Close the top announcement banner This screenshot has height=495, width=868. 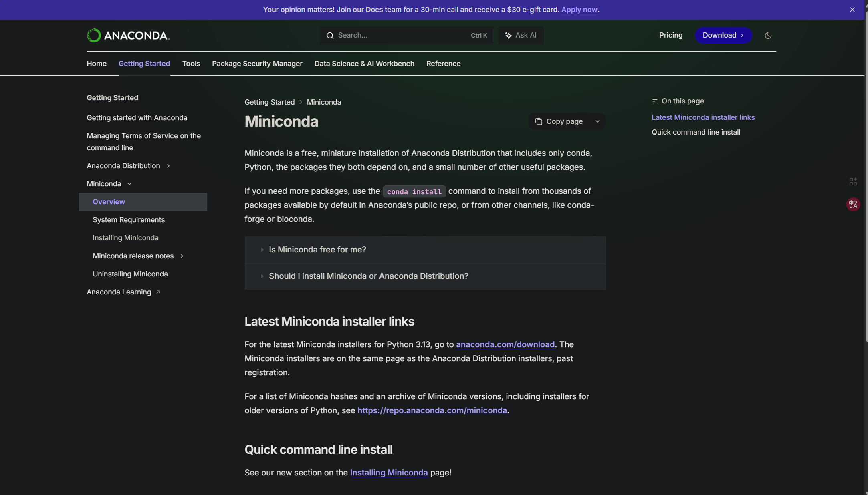click(852, 10)
